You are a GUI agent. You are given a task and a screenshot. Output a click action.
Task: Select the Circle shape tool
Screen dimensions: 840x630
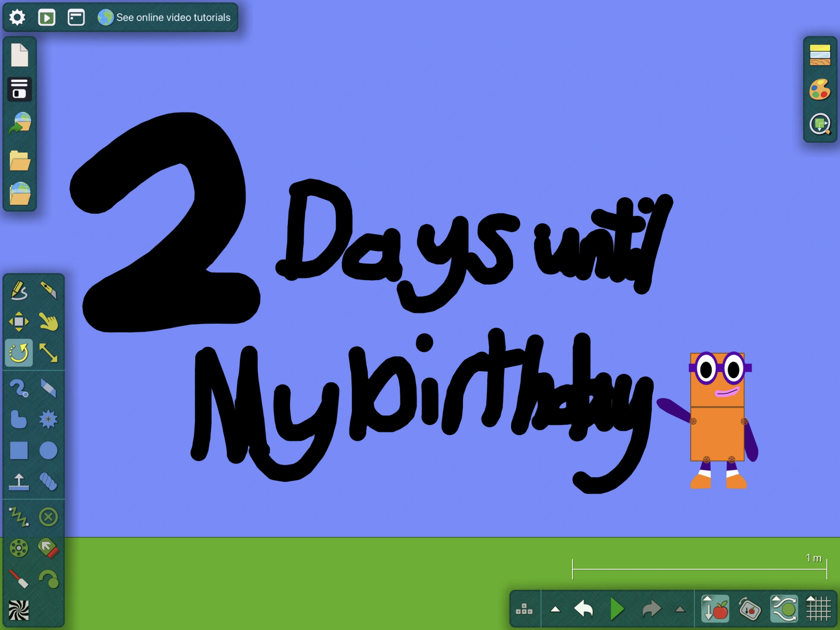point(49,451)
